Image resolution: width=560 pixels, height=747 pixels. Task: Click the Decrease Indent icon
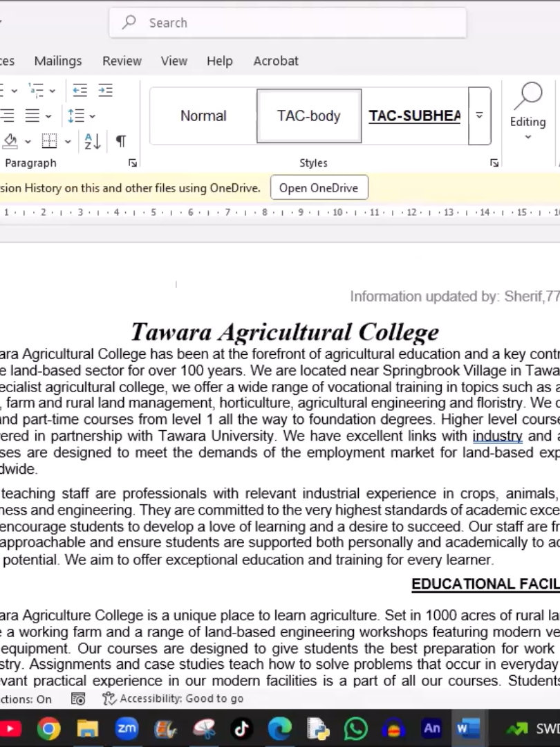80,90
